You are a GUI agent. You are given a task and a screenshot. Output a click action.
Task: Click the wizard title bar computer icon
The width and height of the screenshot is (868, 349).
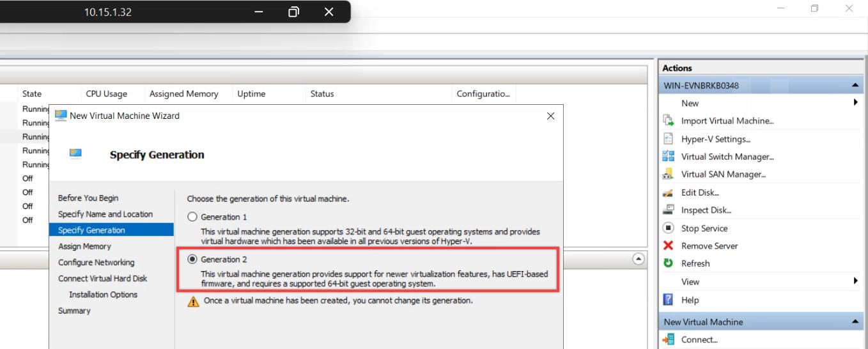pyautogui.click(x=61, y=116)
